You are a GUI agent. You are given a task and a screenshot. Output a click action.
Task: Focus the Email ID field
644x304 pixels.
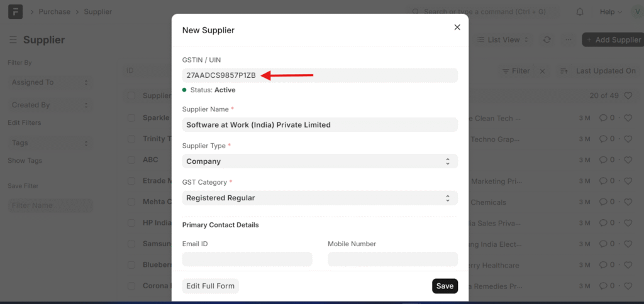[x=247, y=259]
